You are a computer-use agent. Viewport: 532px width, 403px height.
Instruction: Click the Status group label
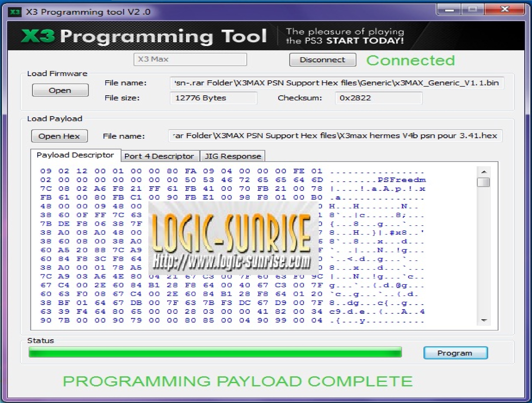[41, 341]
